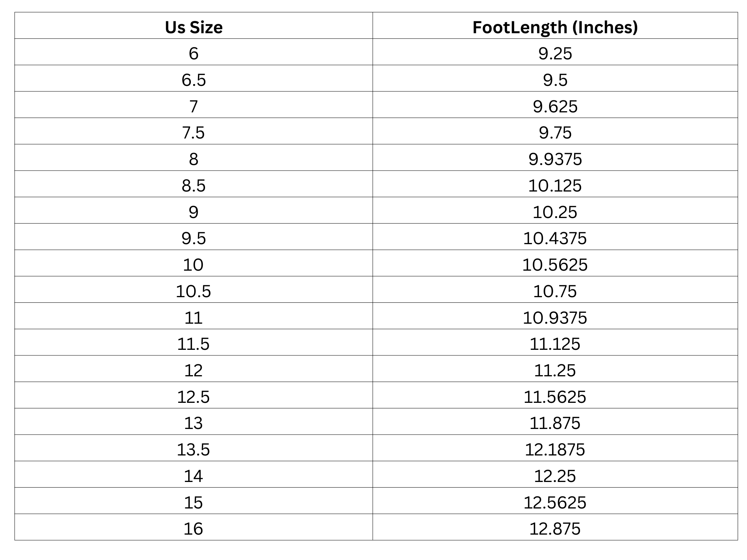The image size is (747, 560).
Task: Select the 9.25 foot length cell
Action: (555, 52)
